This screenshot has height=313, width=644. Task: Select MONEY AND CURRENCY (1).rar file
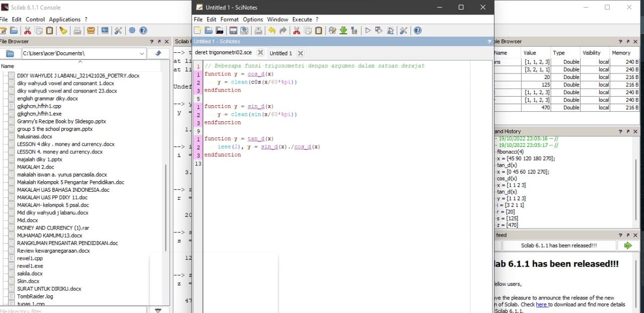point(53,228)
